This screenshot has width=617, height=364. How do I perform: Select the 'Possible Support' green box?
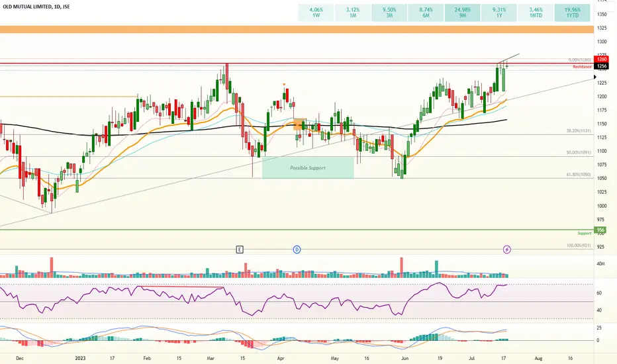coord(308,168)
